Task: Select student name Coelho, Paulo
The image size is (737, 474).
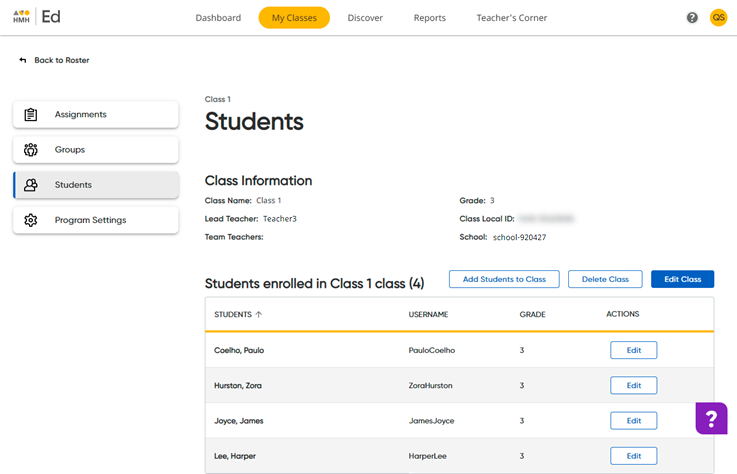Action: pos(239,350)
